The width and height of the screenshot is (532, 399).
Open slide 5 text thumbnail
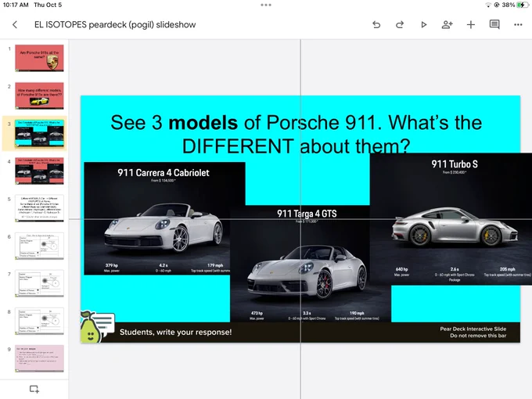[x=39, y=209]
